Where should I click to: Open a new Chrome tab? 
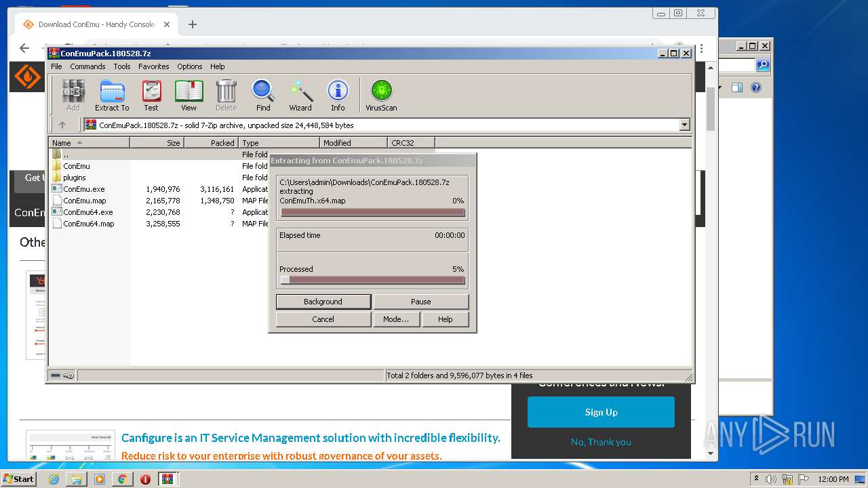[193, 24]
